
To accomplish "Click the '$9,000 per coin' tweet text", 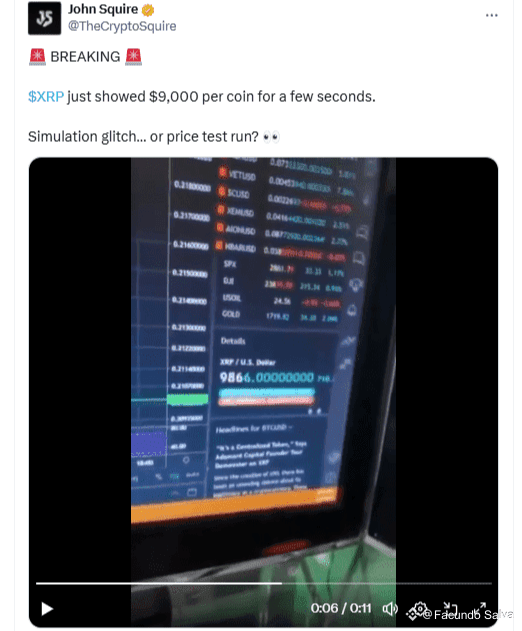I will point(202,97).
